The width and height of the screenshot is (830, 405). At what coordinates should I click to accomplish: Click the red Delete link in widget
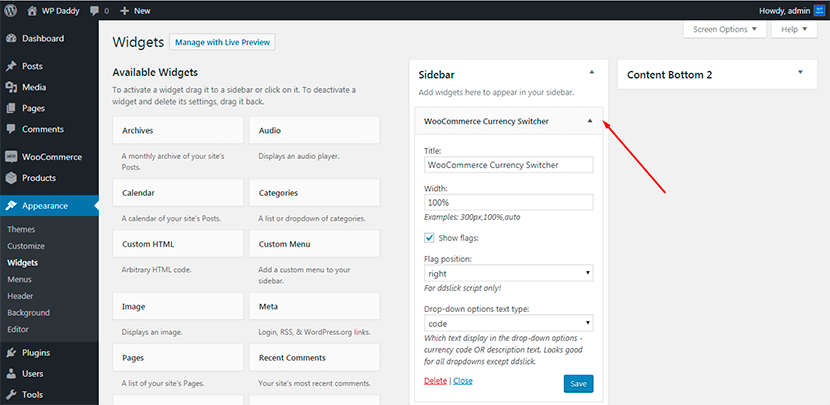click(x=436, y=381)
